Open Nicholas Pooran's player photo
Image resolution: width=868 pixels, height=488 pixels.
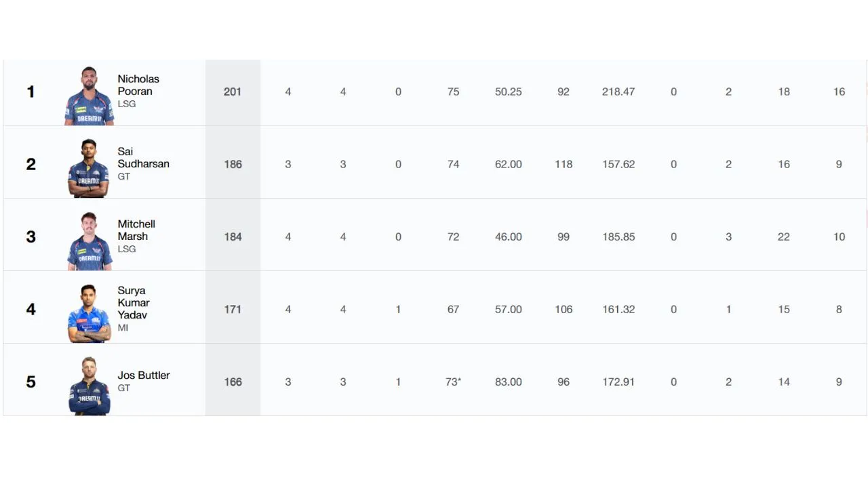tap(89, 96)
